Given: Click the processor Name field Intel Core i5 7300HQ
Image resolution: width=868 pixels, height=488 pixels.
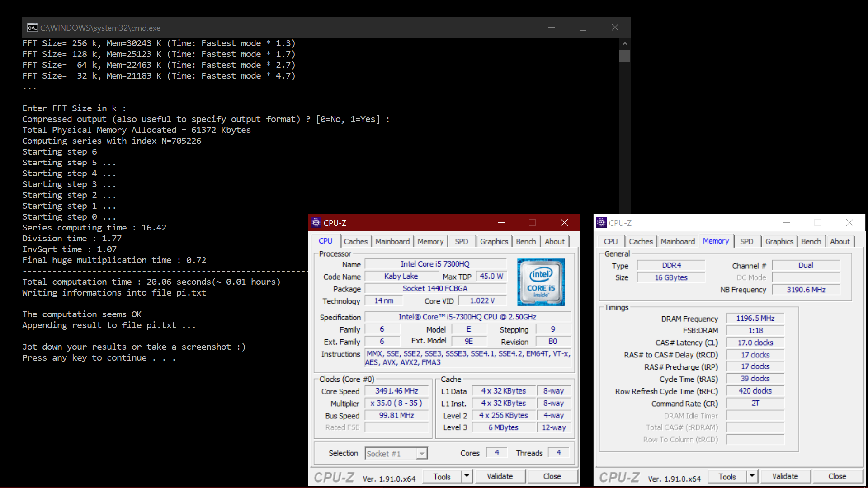Looking at the screenshot, I should [x=435, y=264].
